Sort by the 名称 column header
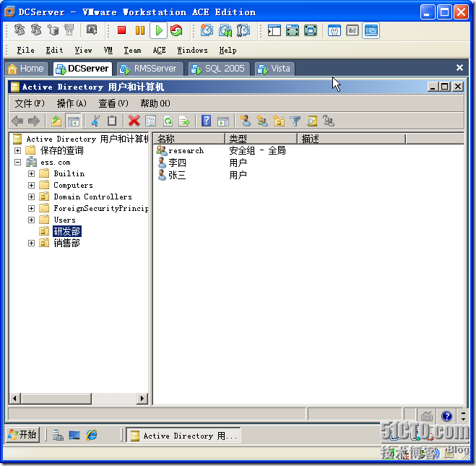The height and width of the screenshot is (466, 476). click(189, 139)
